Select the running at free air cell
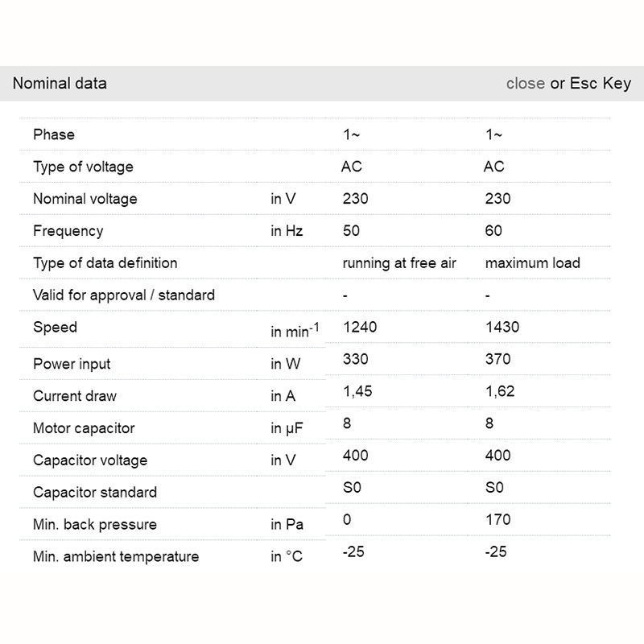The image size is (644, 644). tap(399, 263)
